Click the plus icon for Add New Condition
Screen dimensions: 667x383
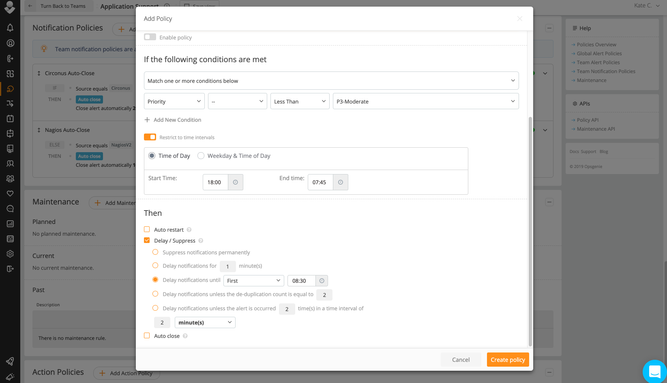point(147,120)
